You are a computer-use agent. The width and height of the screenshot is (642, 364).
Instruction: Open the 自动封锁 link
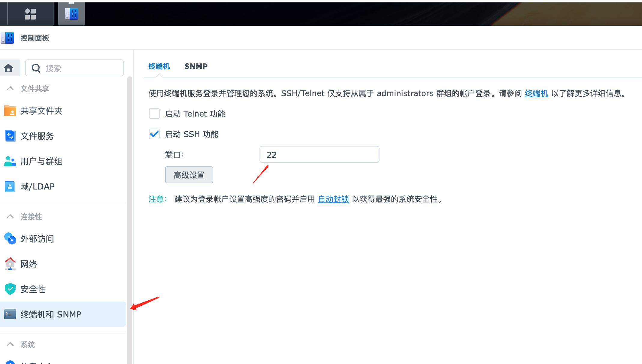pos(333,199)
